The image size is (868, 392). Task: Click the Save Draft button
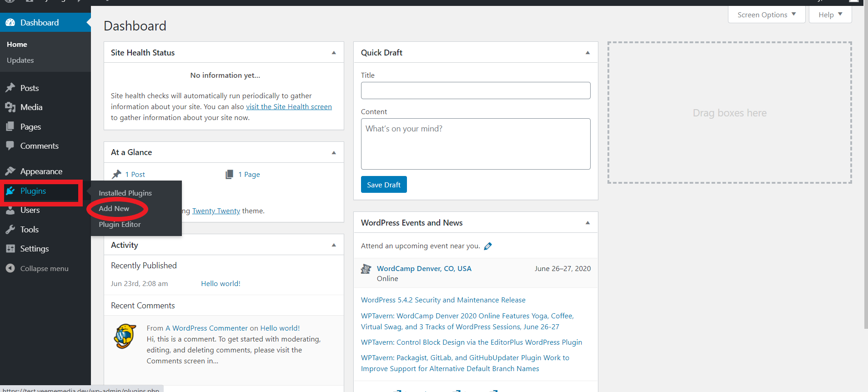tap(384, 185)
